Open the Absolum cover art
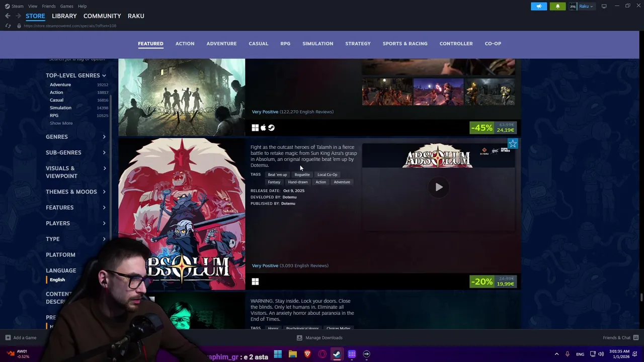The image size is (644, 362). tap(182, 214)
